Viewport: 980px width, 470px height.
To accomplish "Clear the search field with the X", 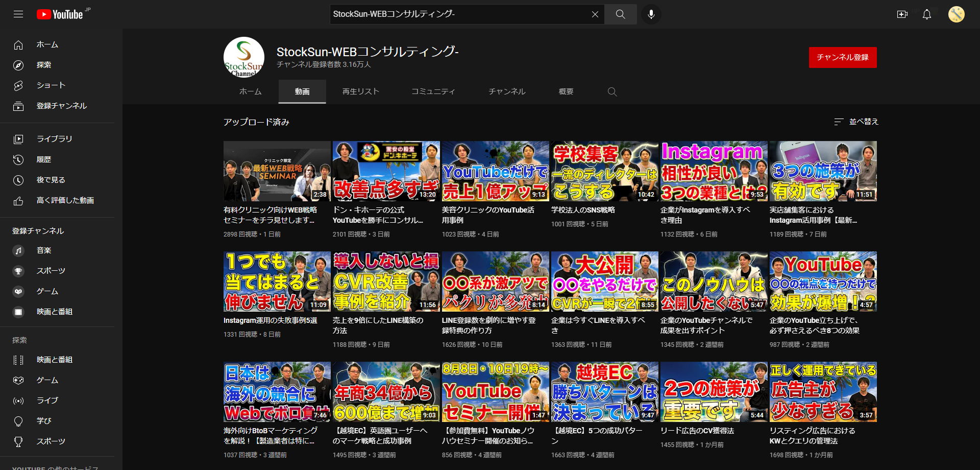I will [595, 14].
